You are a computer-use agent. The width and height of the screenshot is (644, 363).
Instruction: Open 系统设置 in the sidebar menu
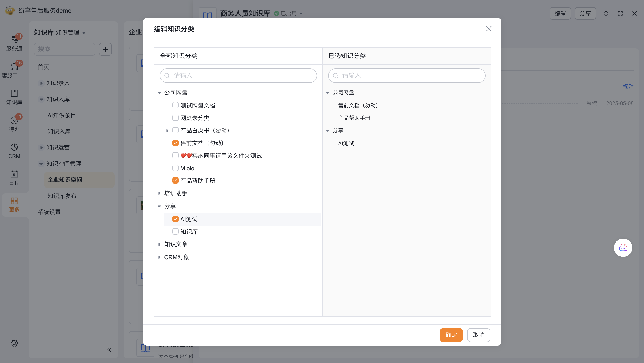click(x=49, y=212)
